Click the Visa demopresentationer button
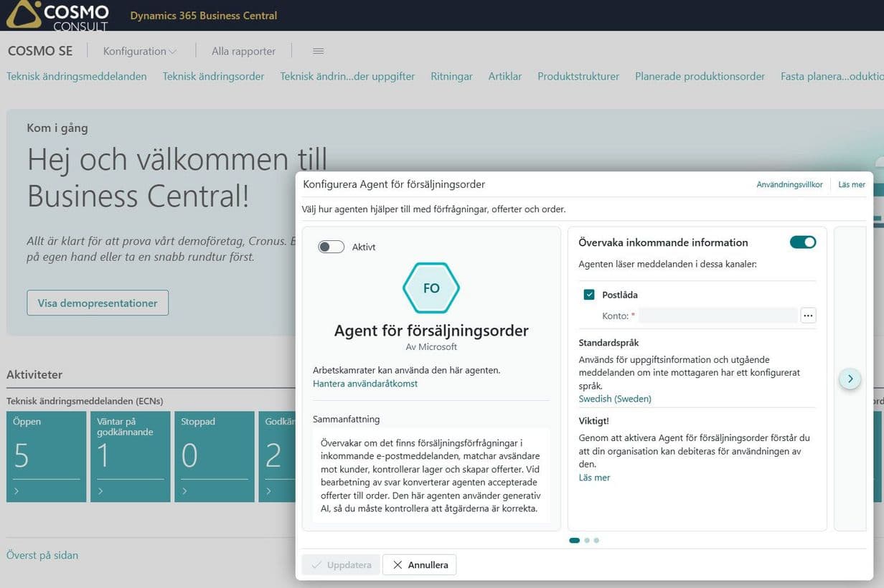884x588 pixels. point(97,303)
